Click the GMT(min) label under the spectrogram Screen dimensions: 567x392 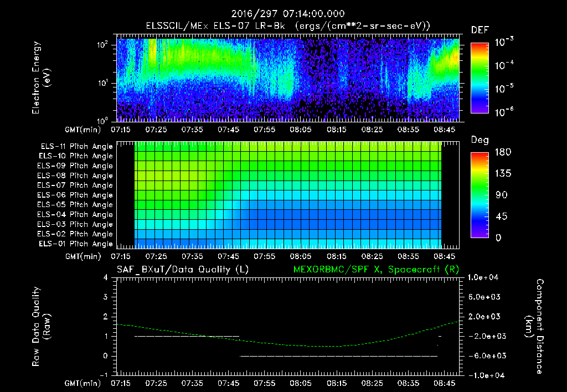pos(83,130)
